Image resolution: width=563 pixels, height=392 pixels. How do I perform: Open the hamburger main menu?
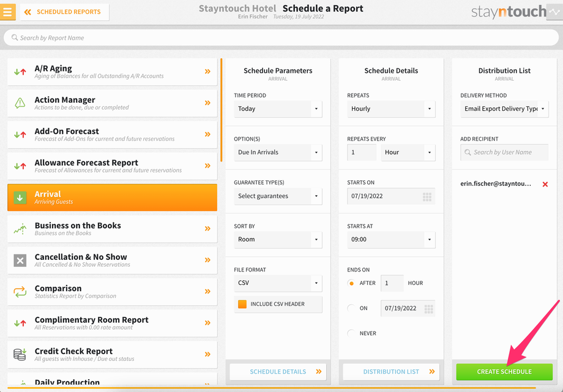pyautogui.click(x=7, y=12)
